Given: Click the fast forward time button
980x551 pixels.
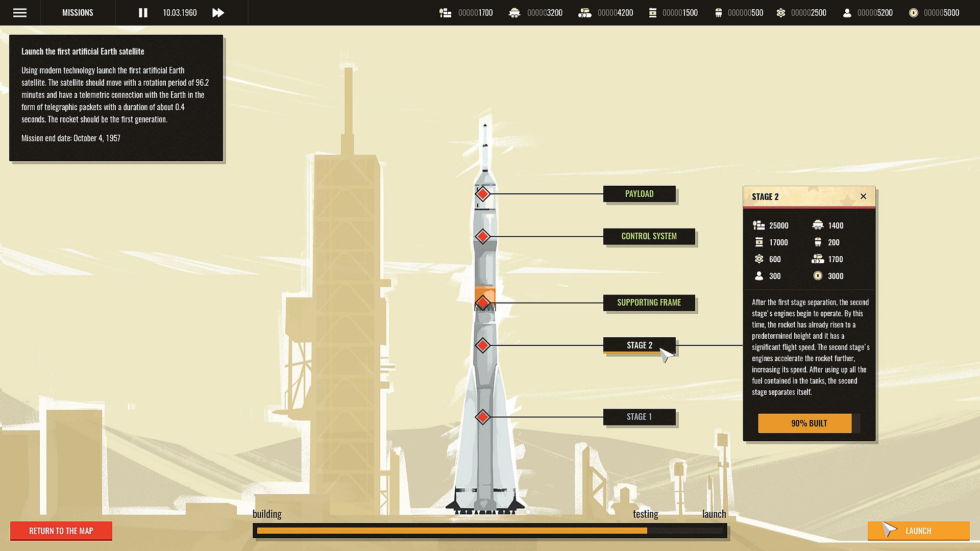Looking at the screenshot, I should [x=218, y=13].
